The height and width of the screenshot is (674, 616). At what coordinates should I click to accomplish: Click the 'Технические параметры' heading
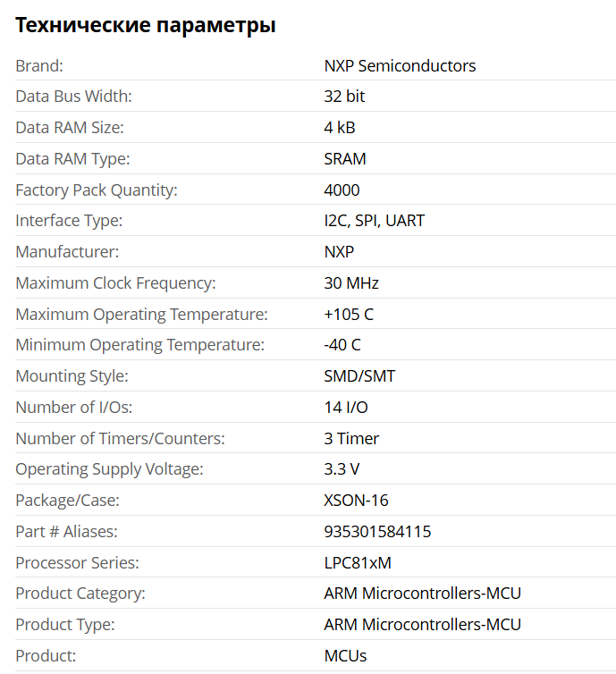point(146,25)
